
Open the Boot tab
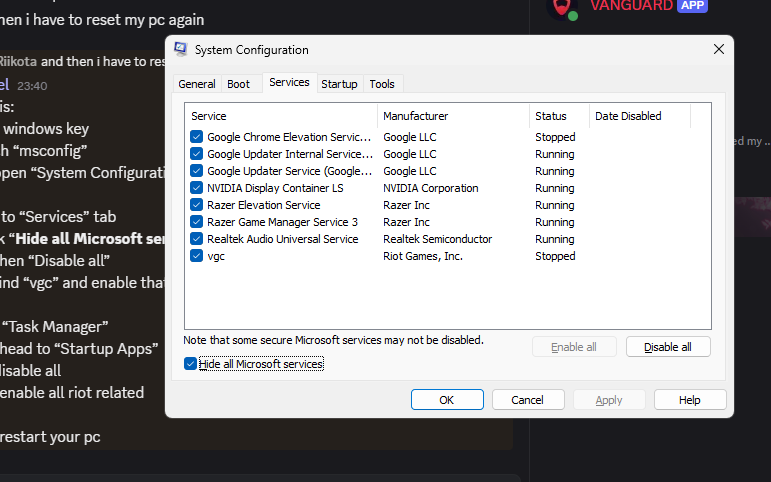point(238,84)
